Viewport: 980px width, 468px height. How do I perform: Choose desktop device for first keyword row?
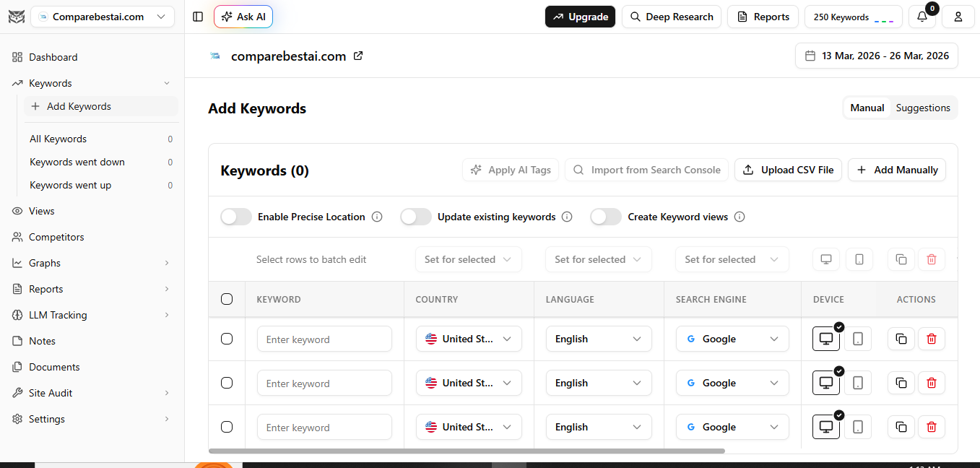826,339
